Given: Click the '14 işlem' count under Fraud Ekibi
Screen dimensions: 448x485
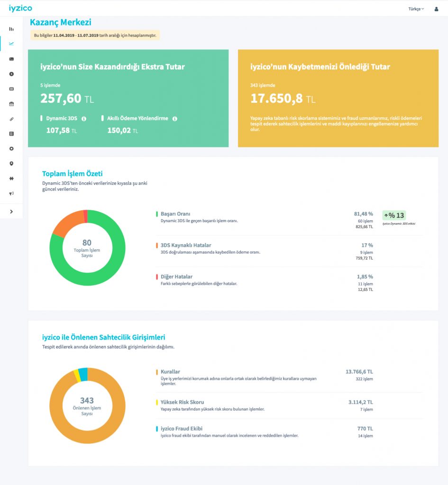Looking at the screenshot, I should [x=366, y=436].
